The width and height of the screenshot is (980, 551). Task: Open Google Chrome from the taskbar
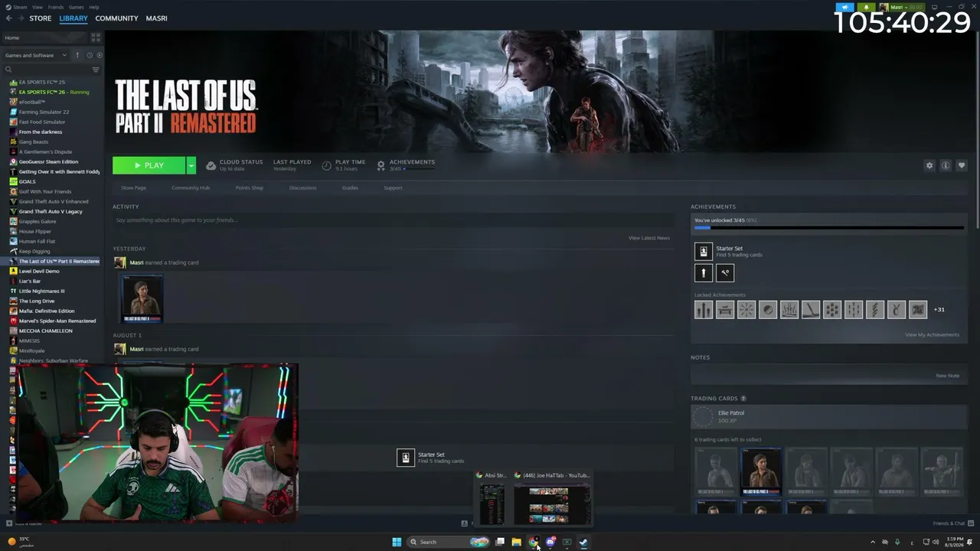tap(534, 542)
